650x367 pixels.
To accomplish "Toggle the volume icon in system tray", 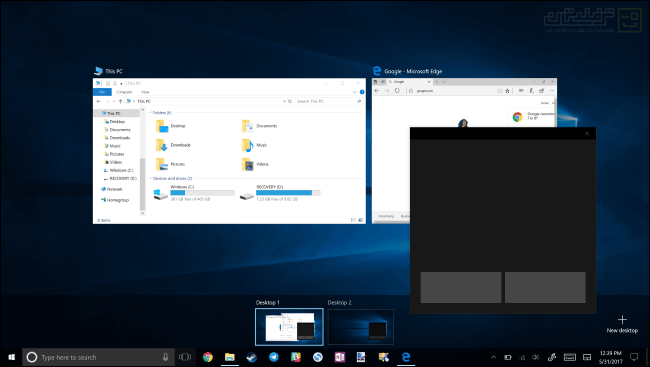I will tap(536, 357).
